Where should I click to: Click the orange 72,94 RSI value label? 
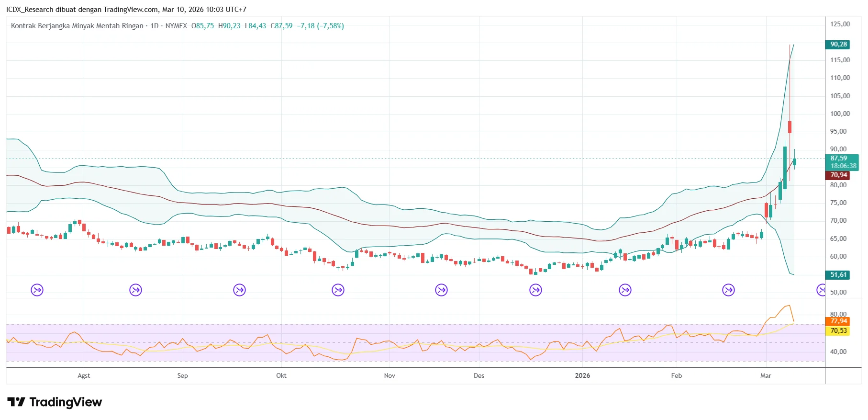click(x=837, y=321)
